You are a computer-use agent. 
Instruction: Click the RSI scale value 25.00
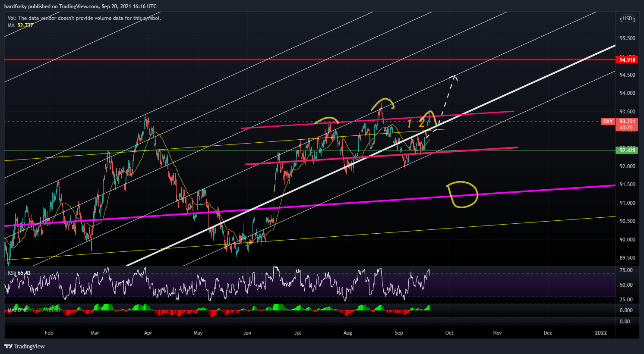(626, 300)
